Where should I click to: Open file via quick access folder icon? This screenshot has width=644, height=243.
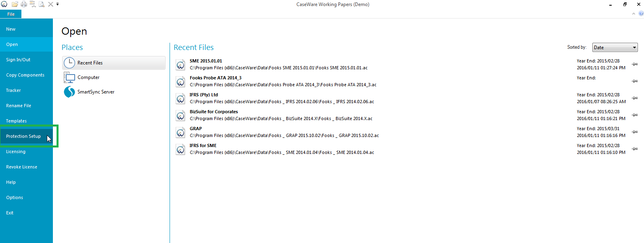[15, 4]
